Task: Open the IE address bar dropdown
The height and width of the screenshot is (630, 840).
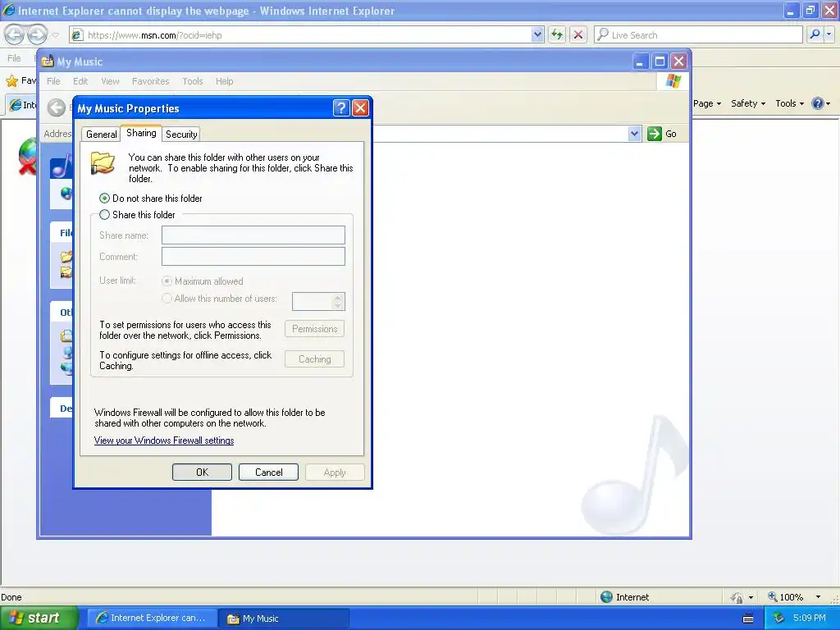Action: click(x=537, y=34)
